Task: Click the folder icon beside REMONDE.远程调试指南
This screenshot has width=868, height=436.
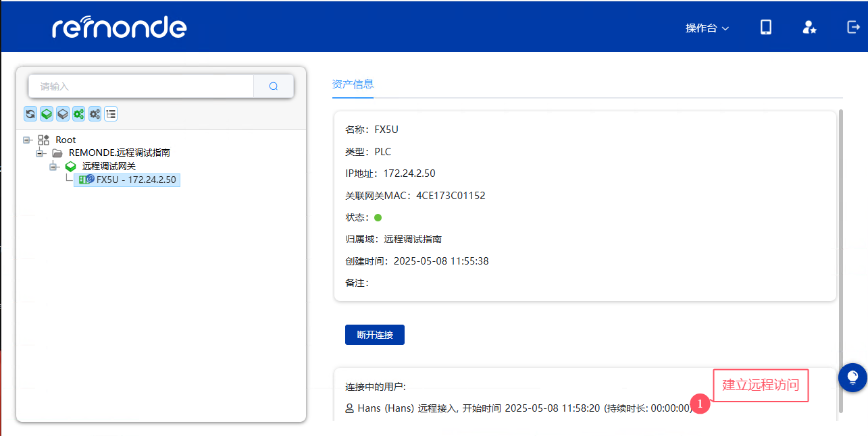Action: point(57,153)
